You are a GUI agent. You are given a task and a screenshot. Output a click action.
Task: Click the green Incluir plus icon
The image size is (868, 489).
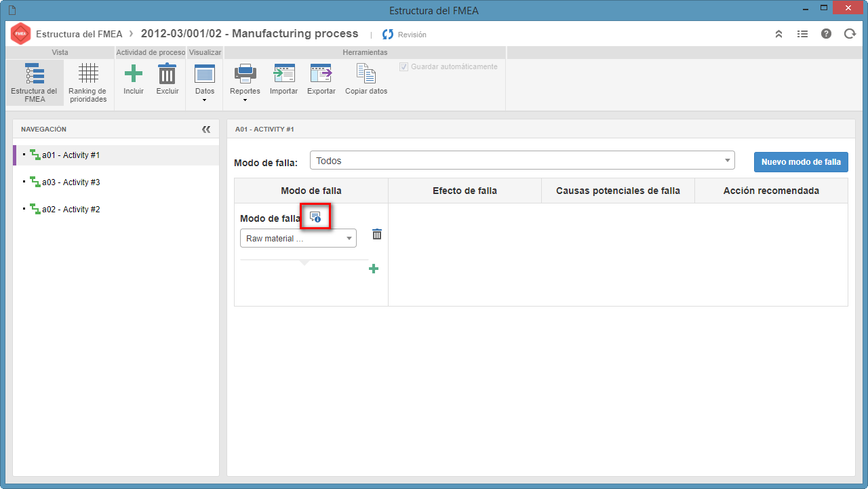point(134,73)
